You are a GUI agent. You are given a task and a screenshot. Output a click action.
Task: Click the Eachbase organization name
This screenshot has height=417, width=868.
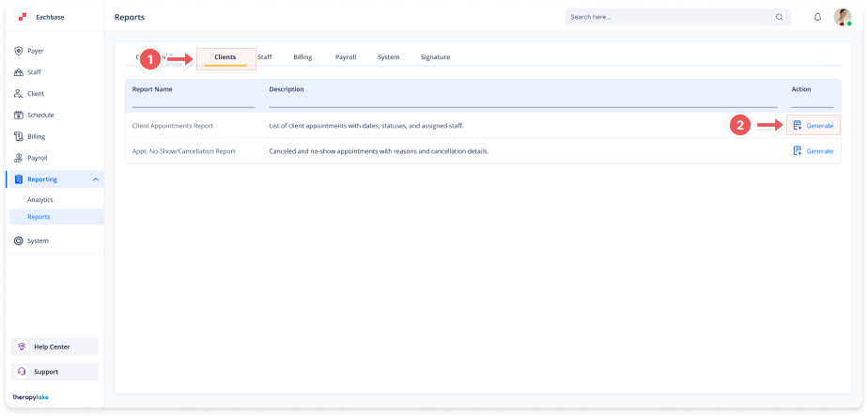[x=50, y=17]
